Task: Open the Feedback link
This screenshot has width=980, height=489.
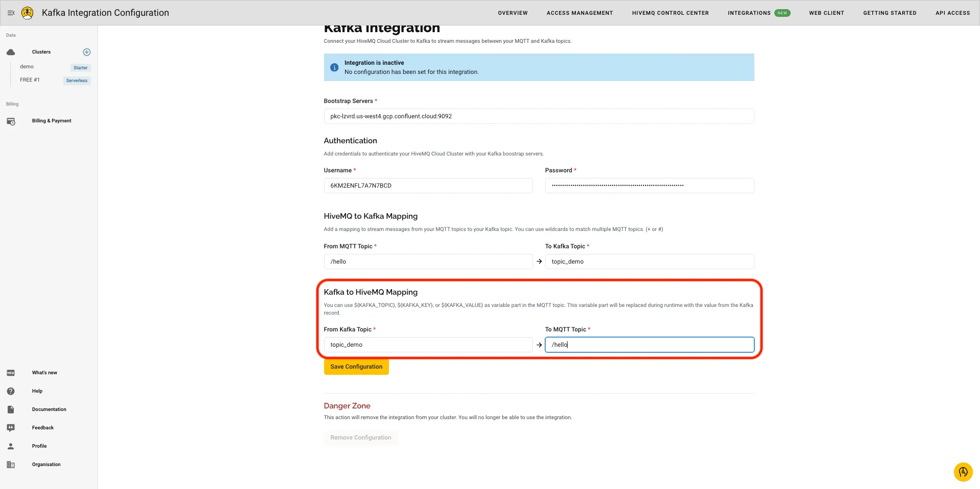Action: pos(43,428)
